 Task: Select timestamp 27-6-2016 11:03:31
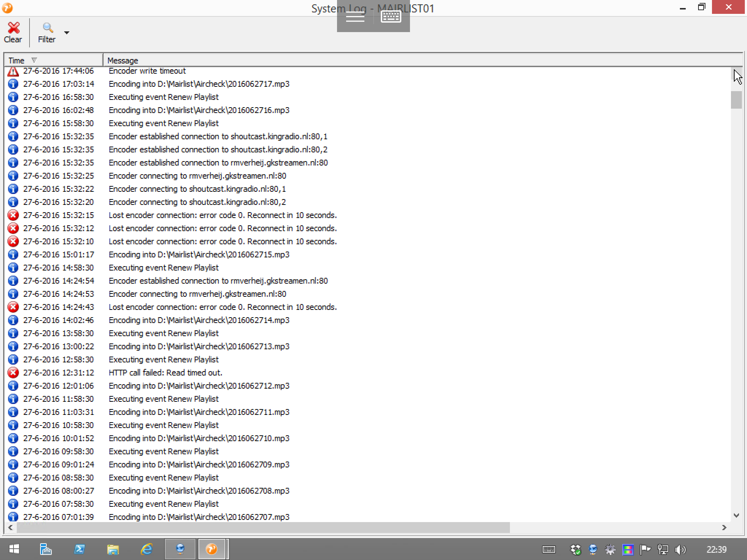(x=58, y=412)
